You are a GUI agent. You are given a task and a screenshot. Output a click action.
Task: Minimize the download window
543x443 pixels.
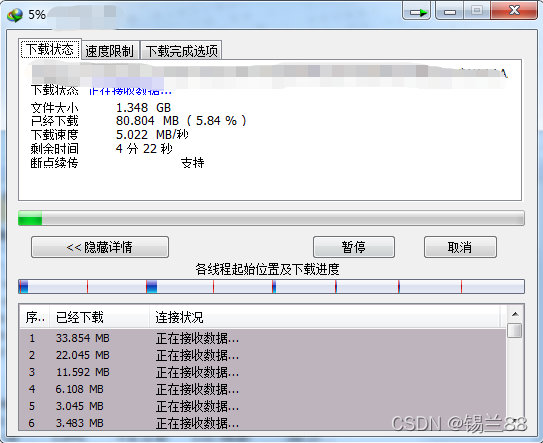449,11
